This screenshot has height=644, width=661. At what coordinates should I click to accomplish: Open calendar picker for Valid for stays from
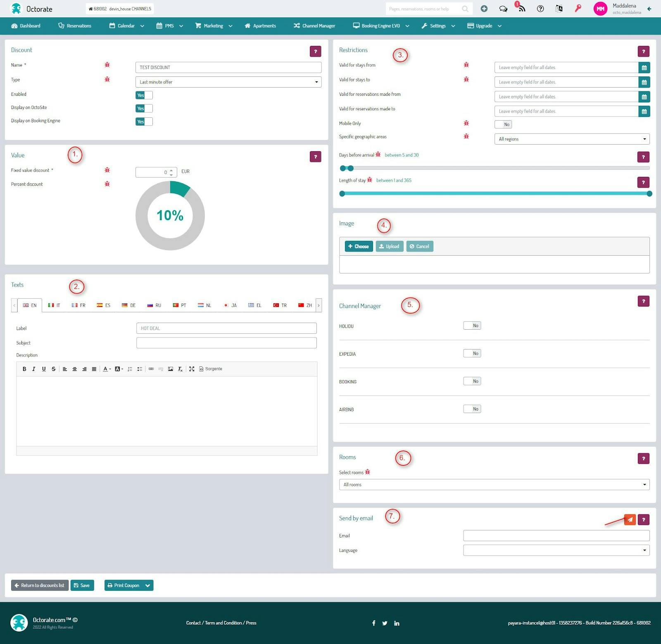644,67
